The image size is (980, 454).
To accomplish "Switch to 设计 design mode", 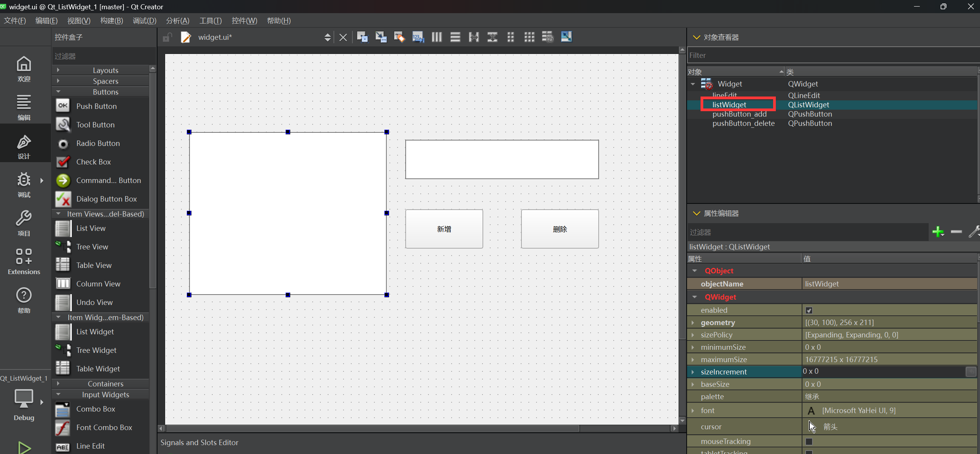I will click(24, 147).
